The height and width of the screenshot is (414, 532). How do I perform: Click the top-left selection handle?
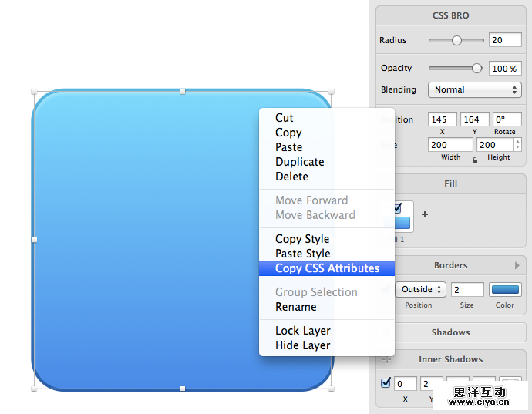point(34,92)
